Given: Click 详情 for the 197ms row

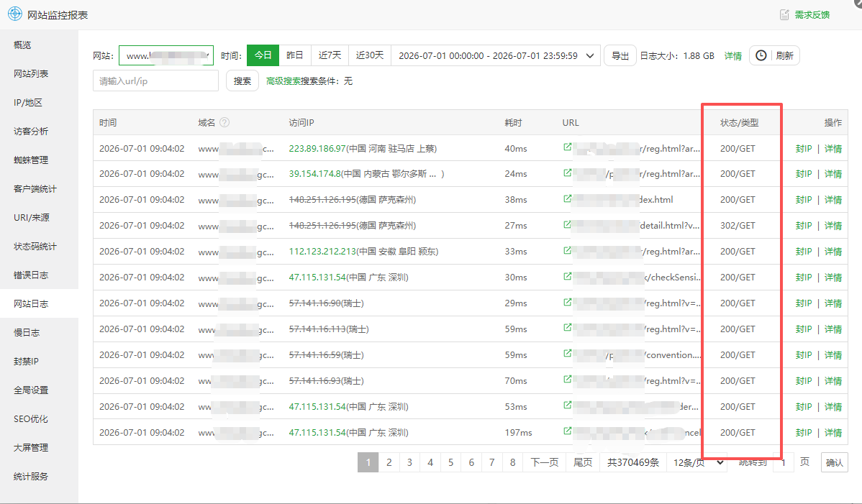Looking at the screenshot, I should click(833, 433).
